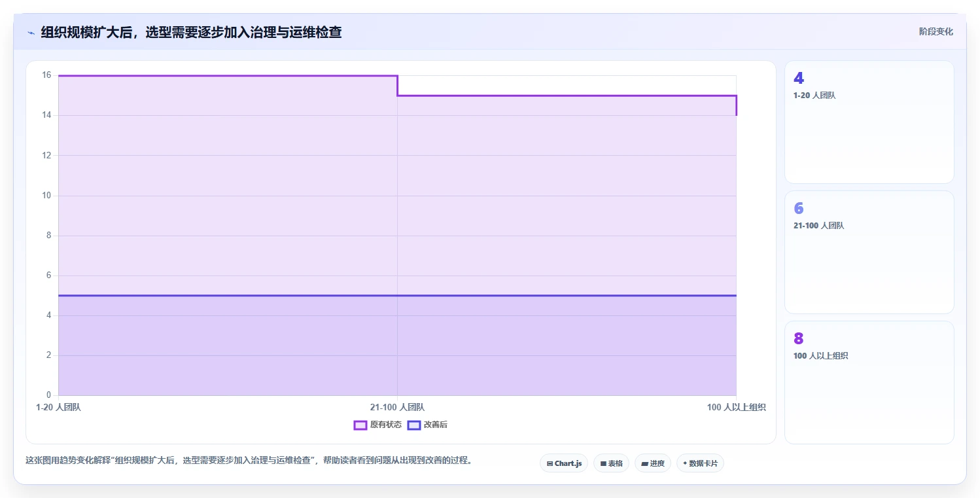This screenshot has width=980, height=498.
Task: Click x-axis label 21-100 人团队
Action: pyautogui.click(x=397, y=407)
